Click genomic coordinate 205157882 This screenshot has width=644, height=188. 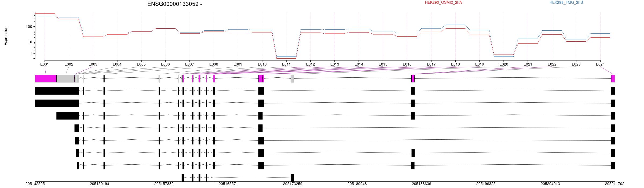coord(164,184)
